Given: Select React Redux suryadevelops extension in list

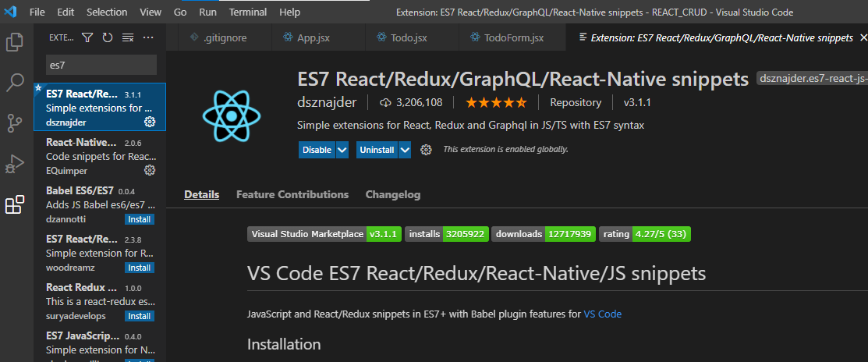Looking at the screenshot, I should [100, 301].
